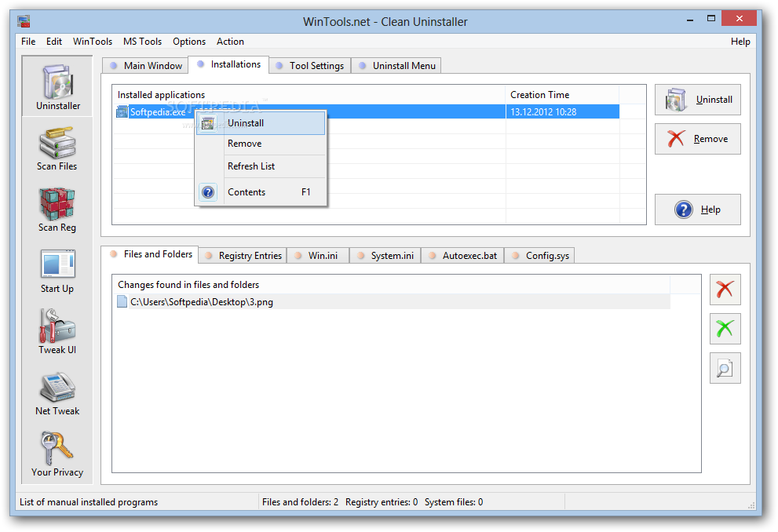The width and height of the screenshot is (778, 532).
Task: Switch to the Config.sys tab
Action: 540,256
